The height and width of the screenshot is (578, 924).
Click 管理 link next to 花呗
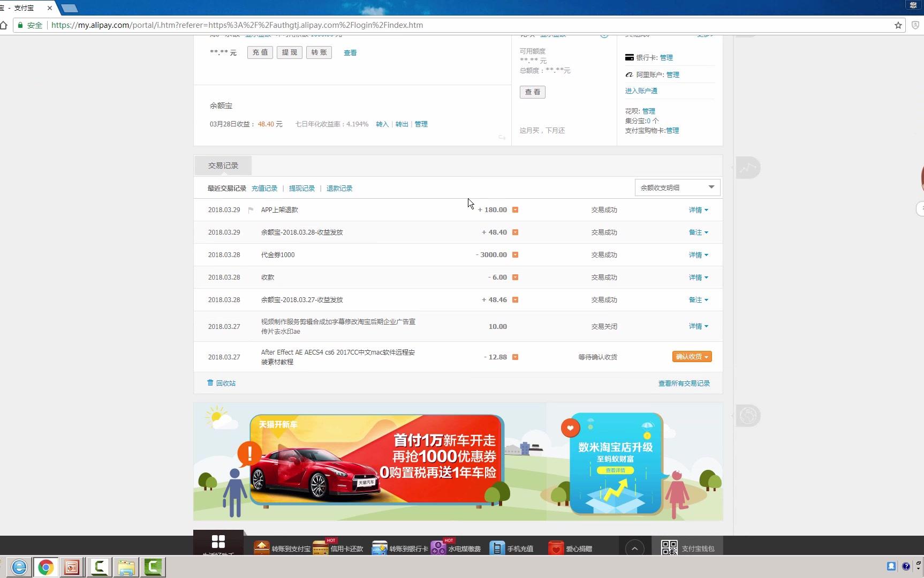point(649,111)
